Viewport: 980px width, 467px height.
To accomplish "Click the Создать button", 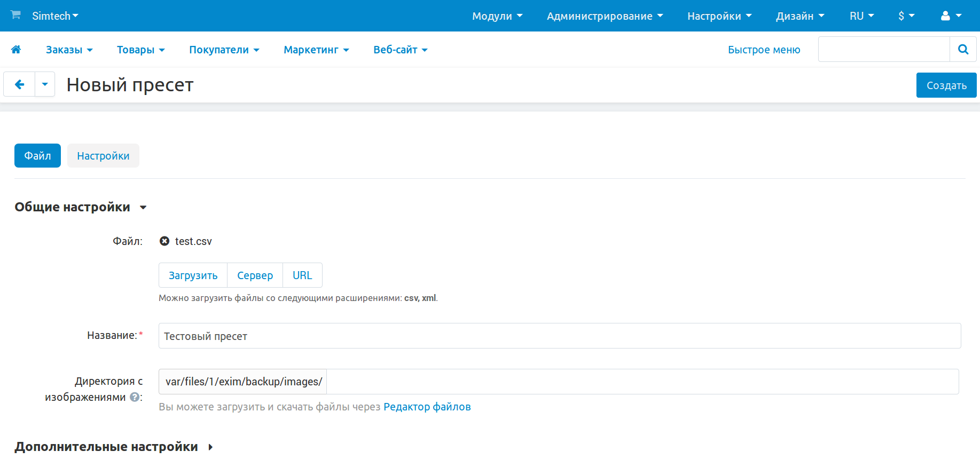I will (x=946, y=85).
